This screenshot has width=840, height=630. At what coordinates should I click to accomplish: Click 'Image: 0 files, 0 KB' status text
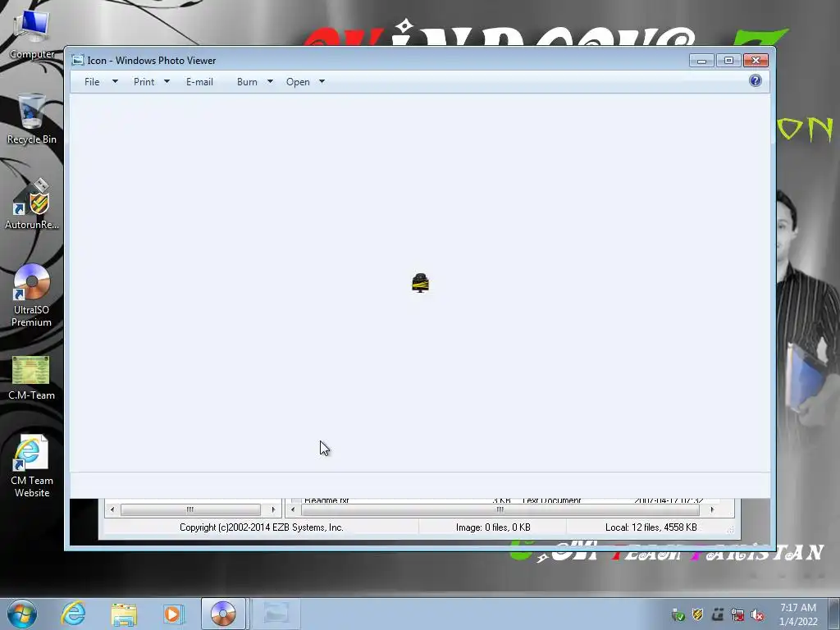click(493, 527)
